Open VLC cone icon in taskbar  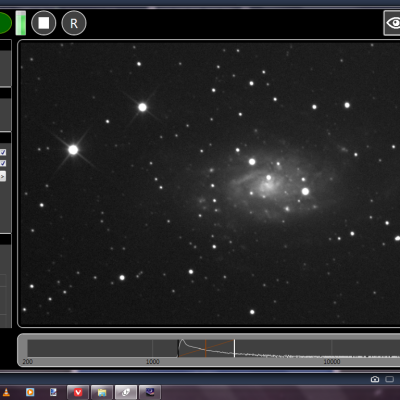tap(6, 392)
